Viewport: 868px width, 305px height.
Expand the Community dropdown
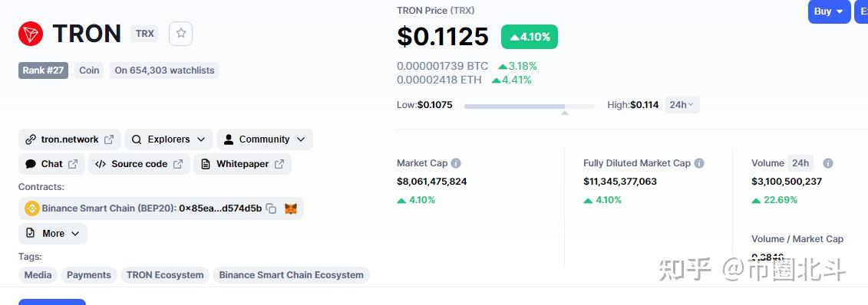(x=264, y=139)
